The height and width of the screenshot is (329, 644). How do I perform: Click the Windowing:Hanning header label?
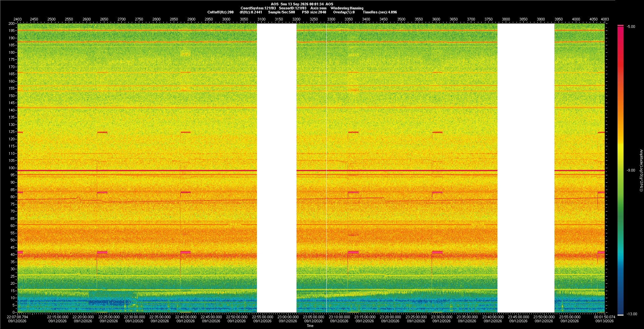[347, 8]
